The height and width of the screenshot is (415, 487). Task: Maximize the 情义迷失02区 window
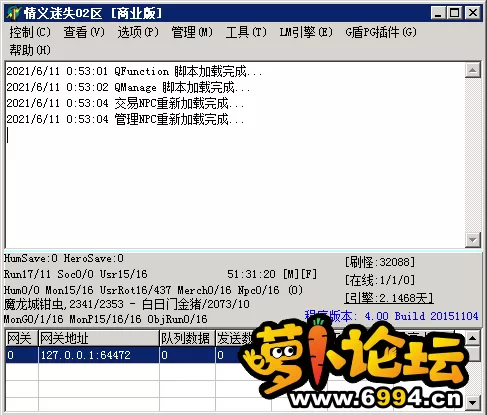pyautogui.click(x=454, y=13)
